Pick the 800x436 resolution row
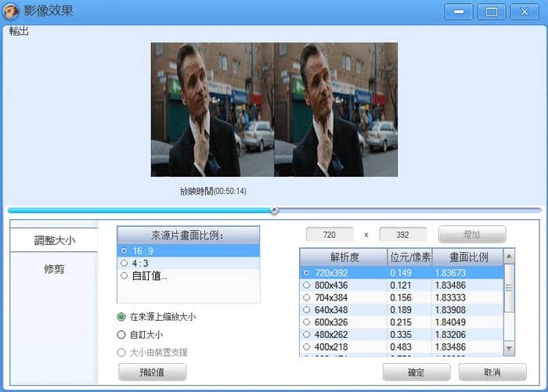Viewport: 548px width, 392px height. (x=402, y=285)
